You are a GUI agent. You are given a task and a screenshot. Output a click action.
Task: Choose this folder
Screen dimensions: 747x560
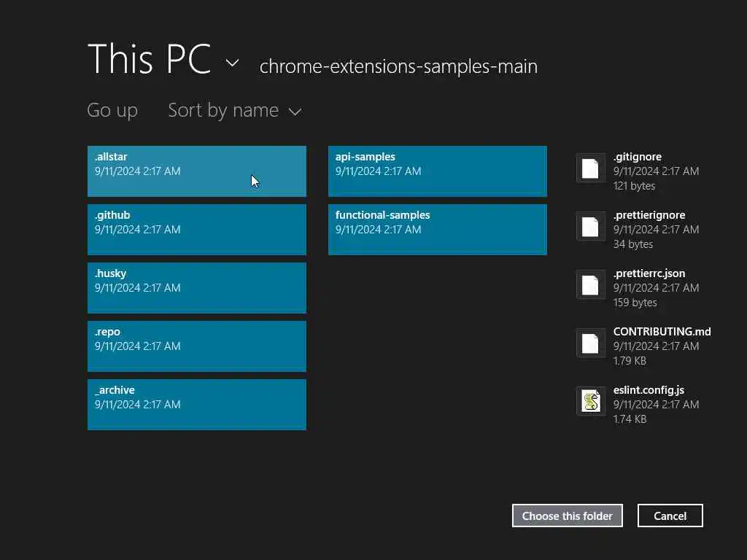pos(568,516)
